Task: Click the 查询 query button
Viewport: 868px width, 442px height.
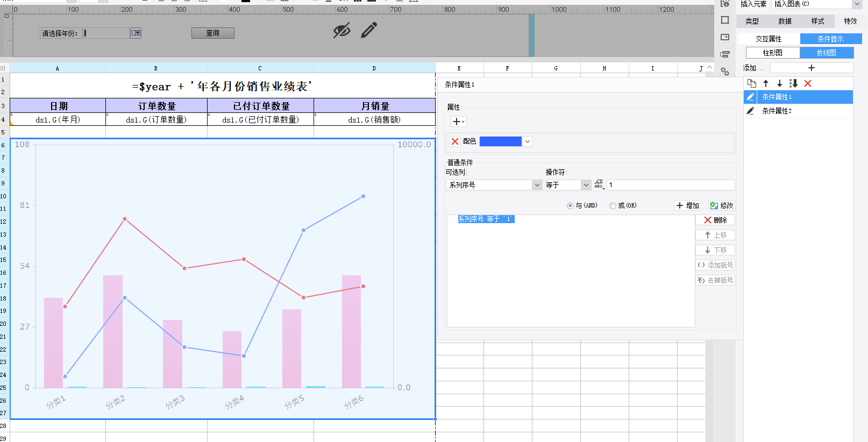Action: 213,33
